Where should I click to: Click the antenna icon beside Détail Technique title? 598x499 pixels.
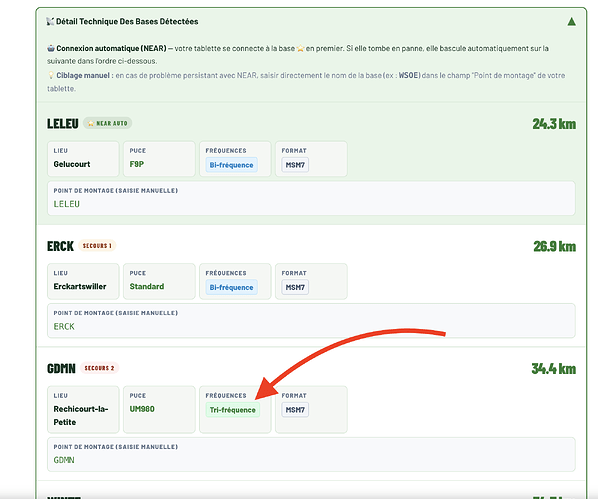[x=50, y=21]
